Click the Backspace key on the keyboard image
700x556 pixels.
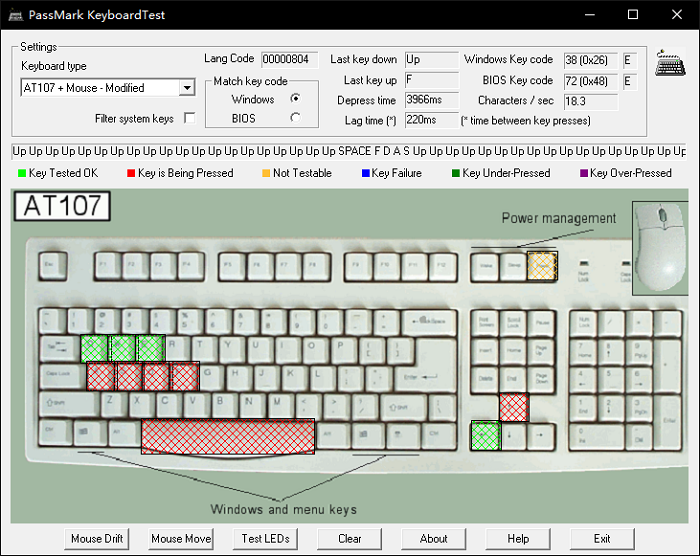pos(429,322)
